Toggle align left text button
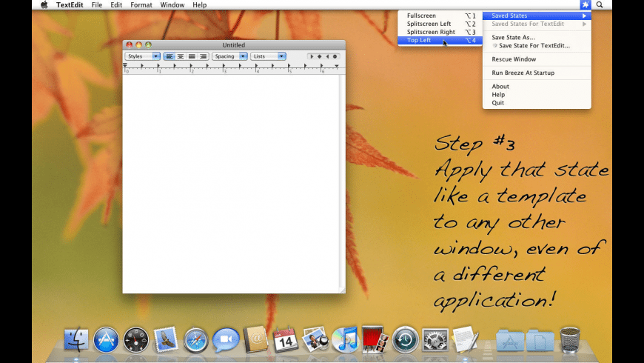This screenshot has width=644, height=363. click(x=169, y=56)
